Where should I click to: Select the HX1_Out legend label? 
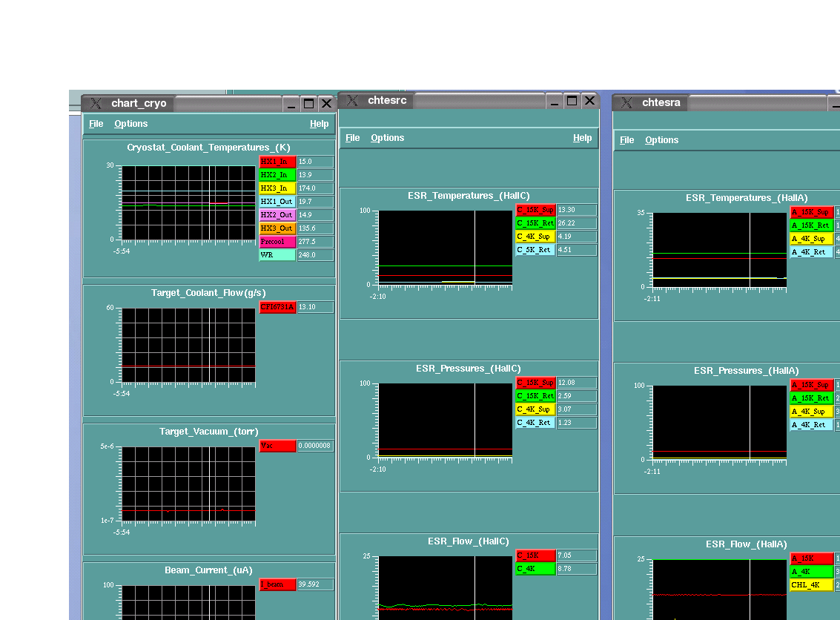pos(277,202)
